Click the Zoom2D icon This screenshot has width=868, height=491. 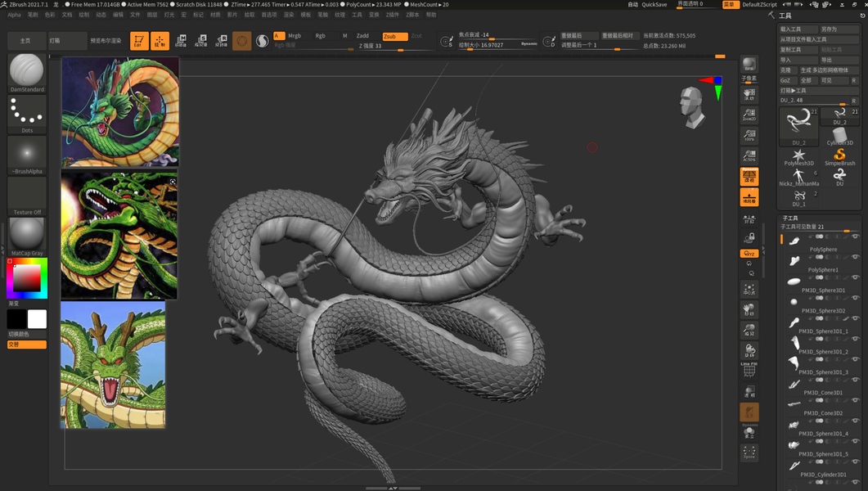[x=749, y=114]
